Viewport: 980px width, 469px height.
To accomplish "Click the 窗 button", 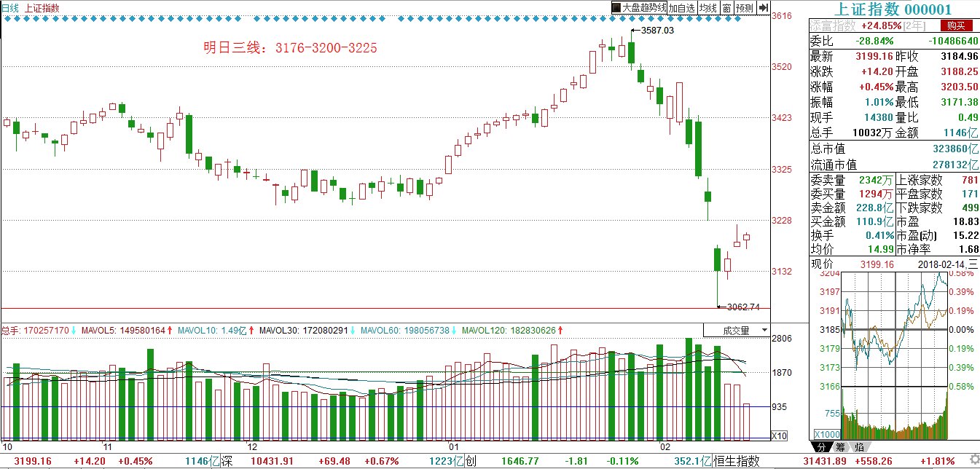I will coord(726,8).
